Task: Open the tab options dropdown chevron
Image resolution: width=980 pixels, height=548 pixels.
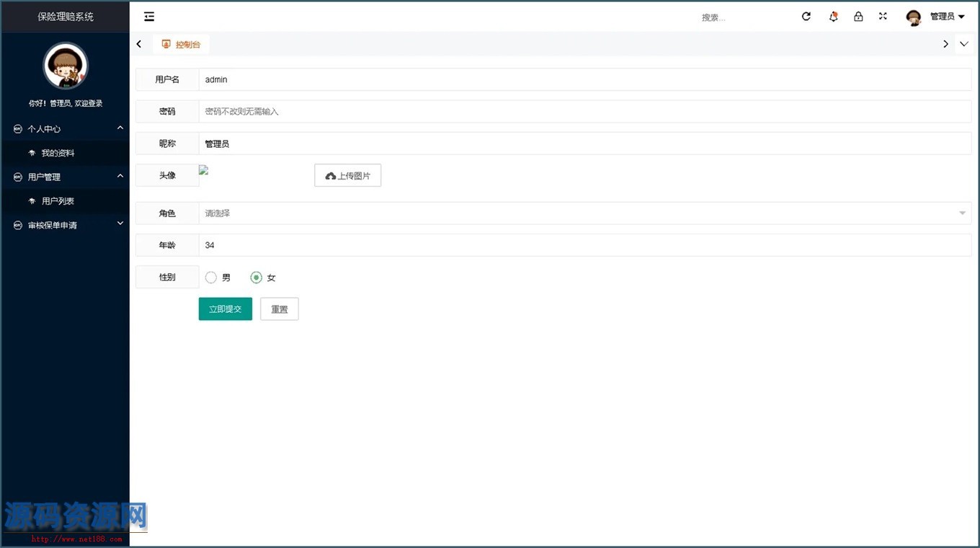Action: click(x=963, y=44)
